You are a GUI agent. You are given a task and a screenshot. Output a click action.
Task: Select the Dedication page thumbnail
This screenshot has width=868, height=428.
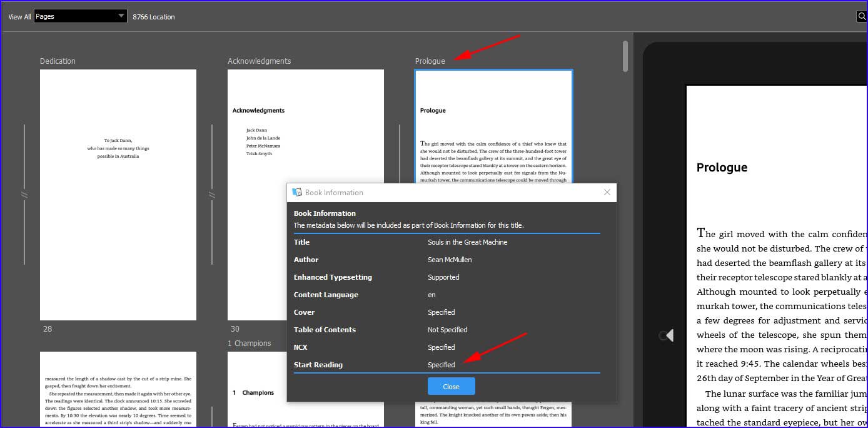coord(118,195)
